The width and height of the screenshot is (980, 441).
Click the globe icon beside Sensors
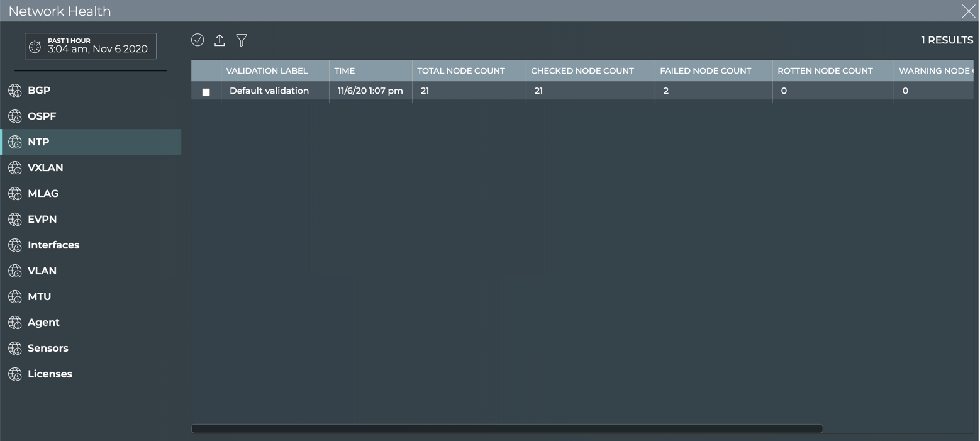[x=15, y=349]
